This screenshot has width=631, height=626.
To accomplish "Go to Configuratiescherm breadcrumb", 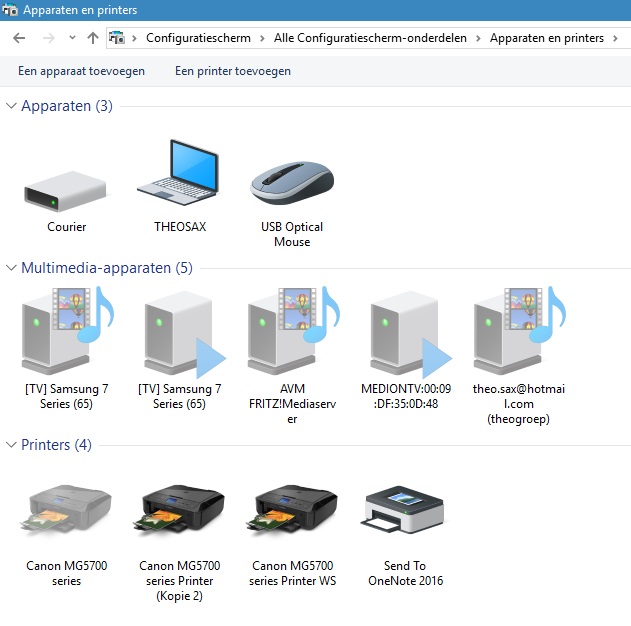I will tap(198, 38).
